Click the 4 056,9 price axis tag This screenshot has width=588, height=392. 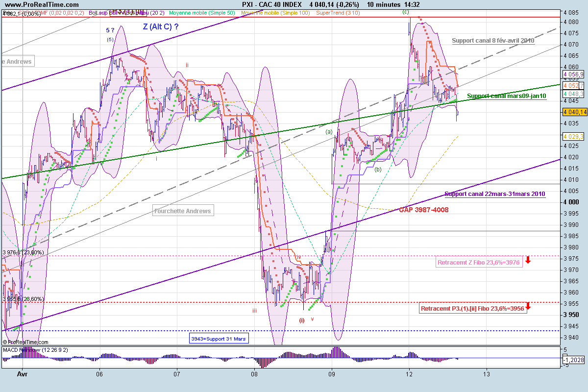[574, 74]
